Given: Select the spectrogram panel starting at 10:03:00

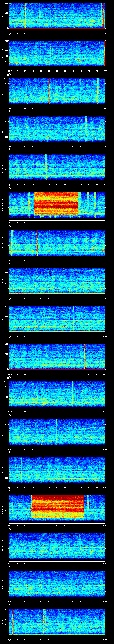Looking at the screenshot, I should tap(57, 91).
